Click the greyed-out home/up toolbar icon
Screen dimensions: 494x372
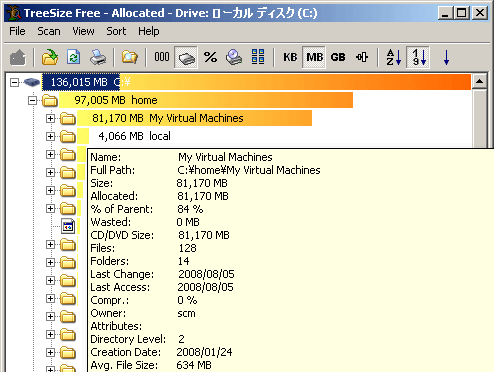coord(18,57)
